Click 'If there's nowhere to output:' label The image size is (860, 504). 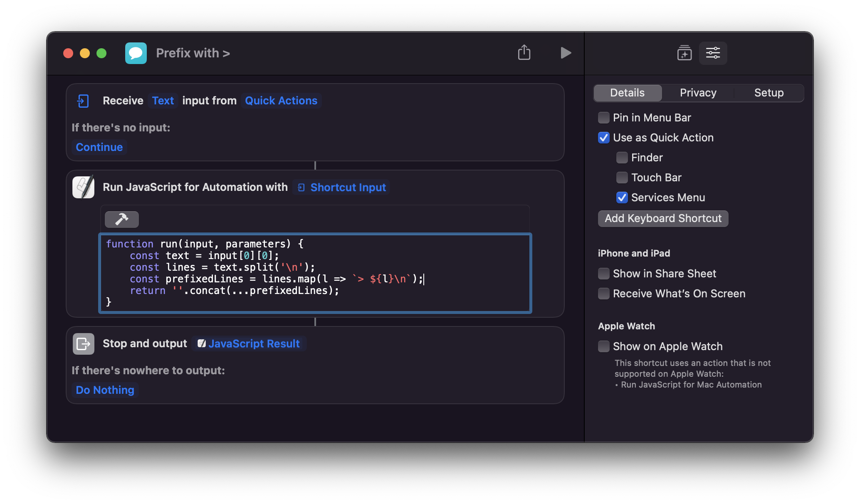coord(148,371)
